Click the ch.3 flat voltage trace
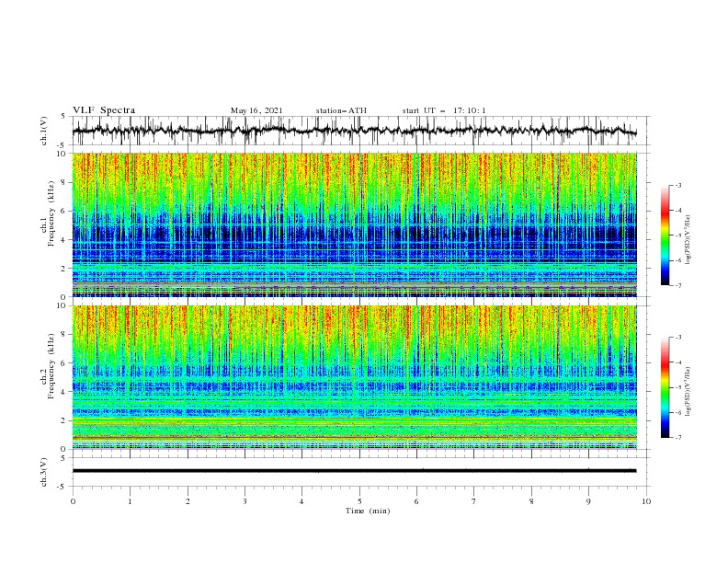 [354, 471]
